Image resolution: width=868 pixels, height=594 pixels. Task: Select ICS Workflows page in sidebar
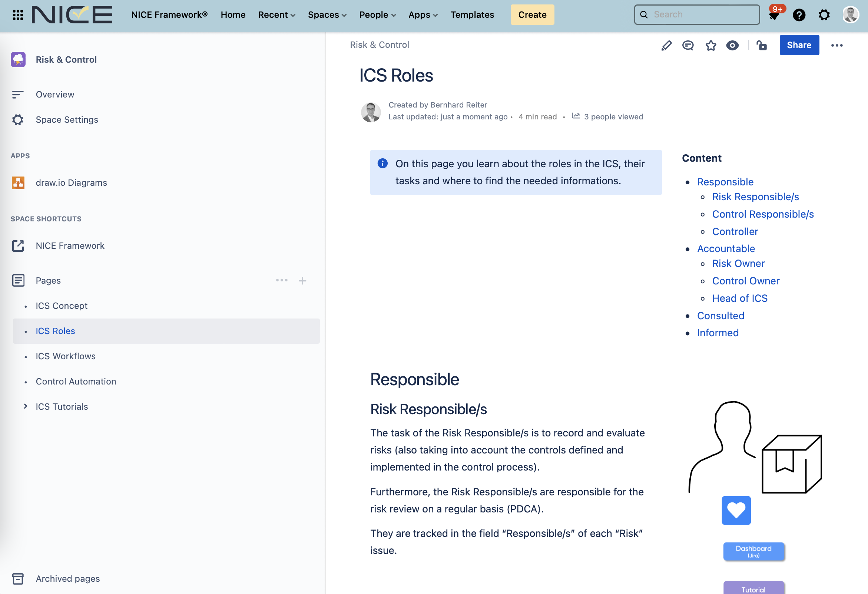pos(66,356)
